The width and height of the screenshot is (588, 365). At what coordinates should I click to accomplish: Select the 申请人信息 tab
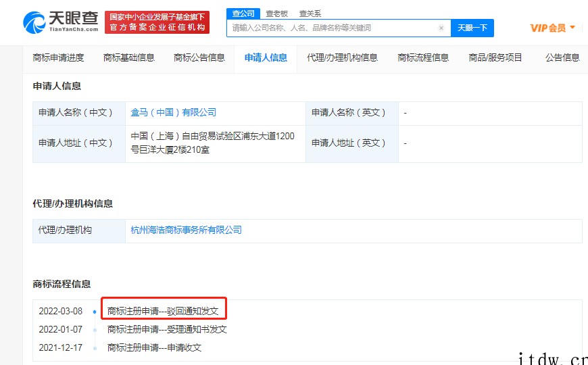(266, 57)
